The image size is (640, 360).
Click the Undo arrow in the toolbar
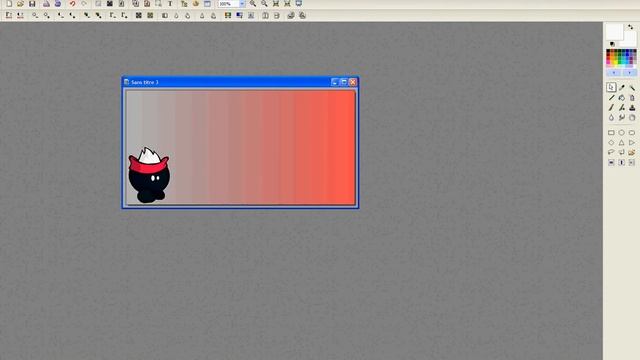click(x=73, y=4)
